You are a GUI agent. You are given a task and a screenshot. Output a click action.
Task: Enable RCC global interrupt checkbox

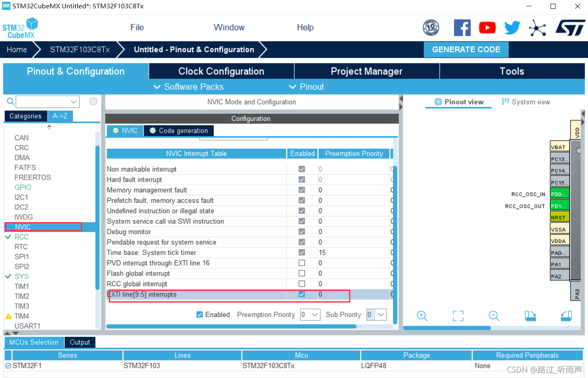click(302, 284)
